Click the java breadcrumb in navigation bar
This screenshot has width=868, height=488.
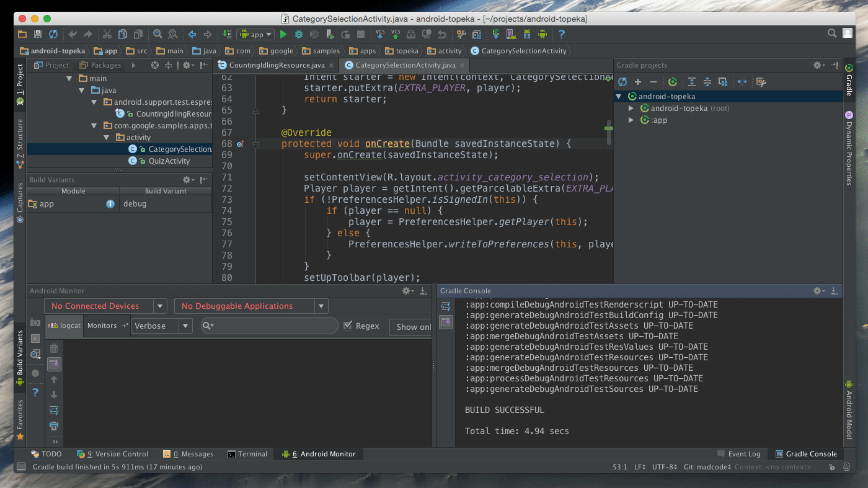[205, 51]
